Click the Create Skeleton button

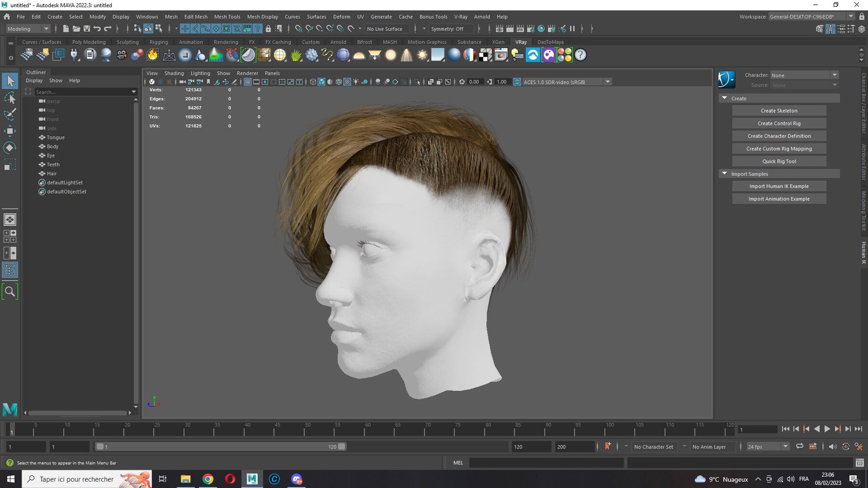coord(779,111)
